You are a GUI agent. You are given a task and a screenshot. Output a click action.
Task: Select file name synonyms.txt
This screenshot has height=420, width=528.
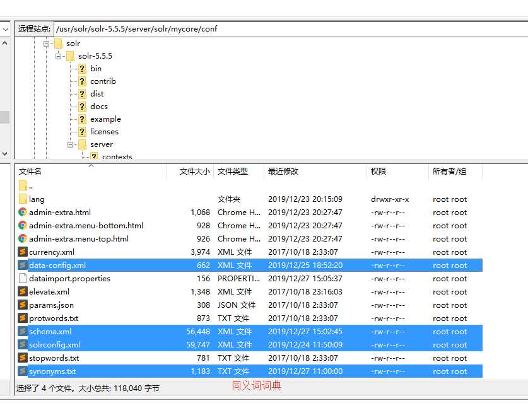click(x=52, y=371)
